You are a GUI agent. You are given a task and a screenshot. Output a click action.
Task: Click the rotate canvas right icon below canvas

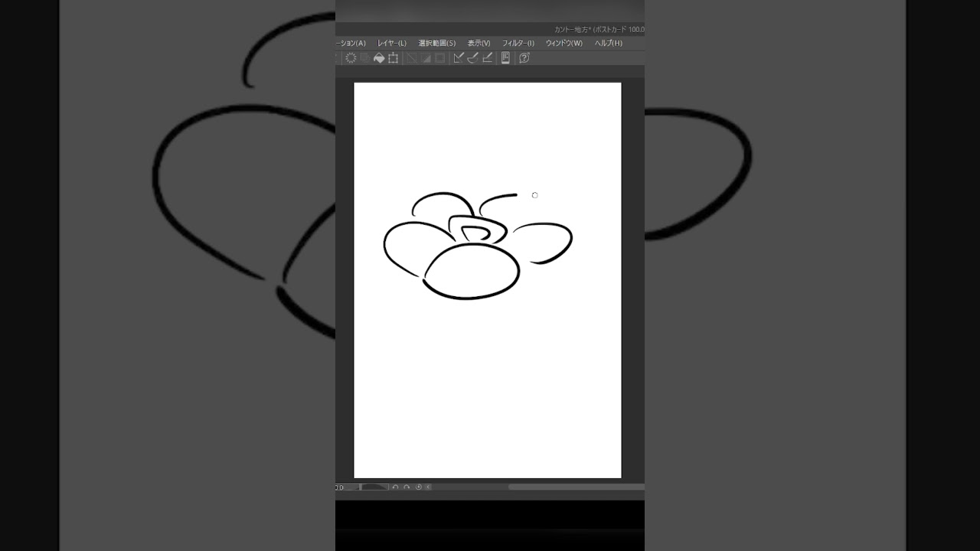point(407,487)
